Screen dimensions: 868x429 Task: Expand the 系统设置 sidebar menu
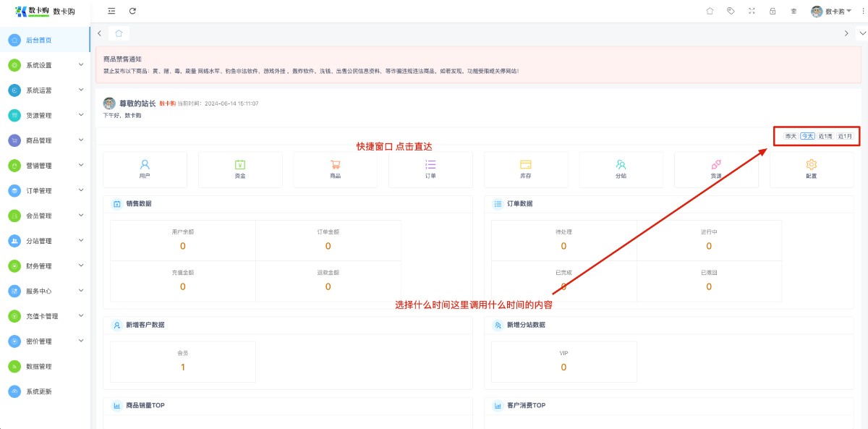(46, 65)
